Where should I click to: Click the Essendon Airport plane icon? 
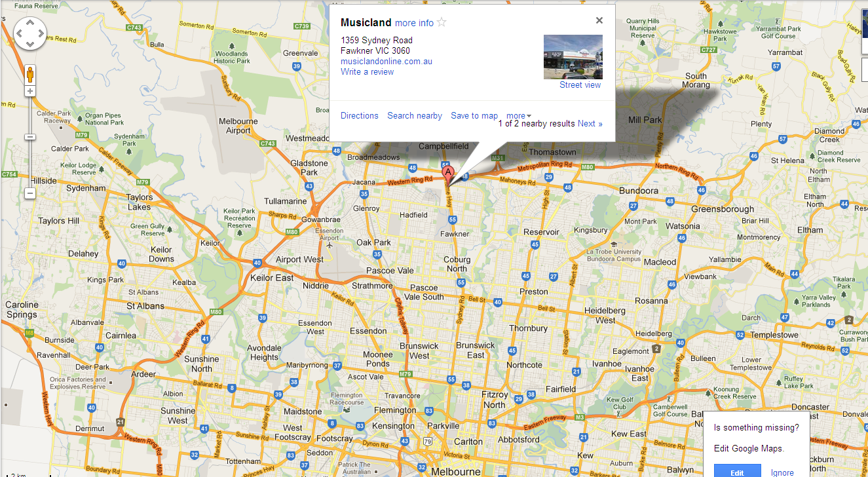[x=329, y=246]
